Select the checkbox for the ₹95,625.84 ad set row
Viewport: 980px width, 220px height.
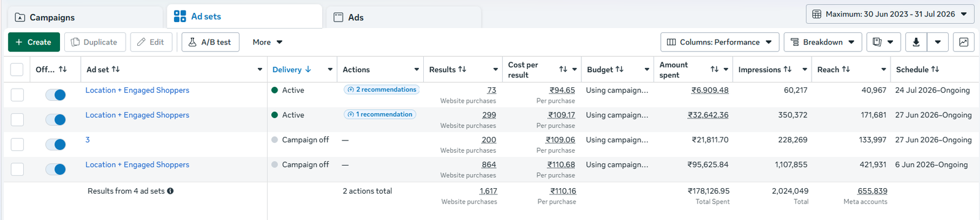point(17,169)
